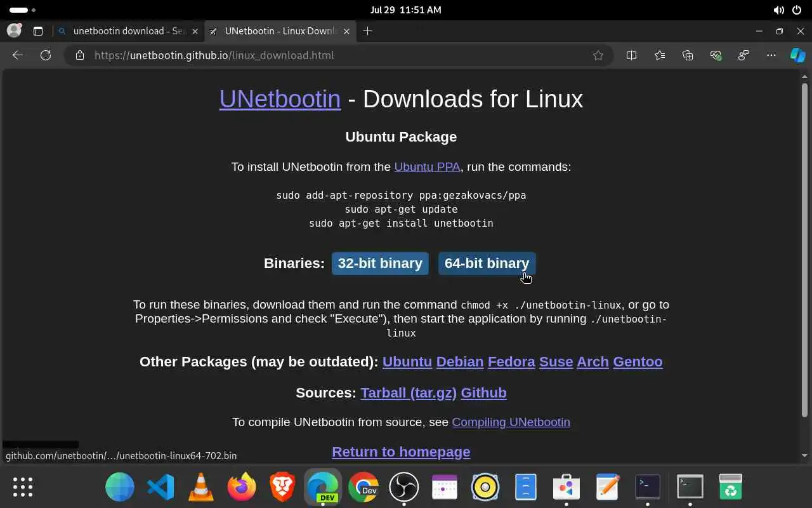
Task: Open Collections panel
Action: [688, 55]
